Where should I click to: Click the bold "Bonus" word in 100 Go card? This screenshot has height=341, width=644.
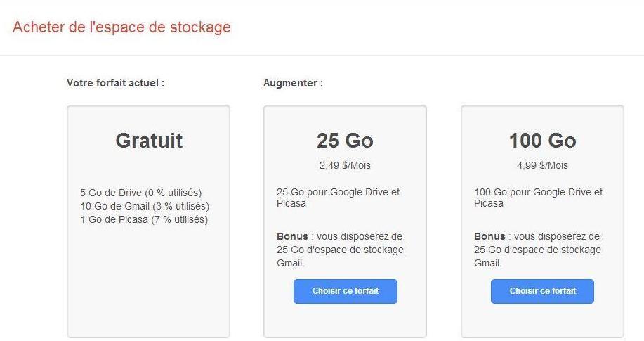(489, 236)
